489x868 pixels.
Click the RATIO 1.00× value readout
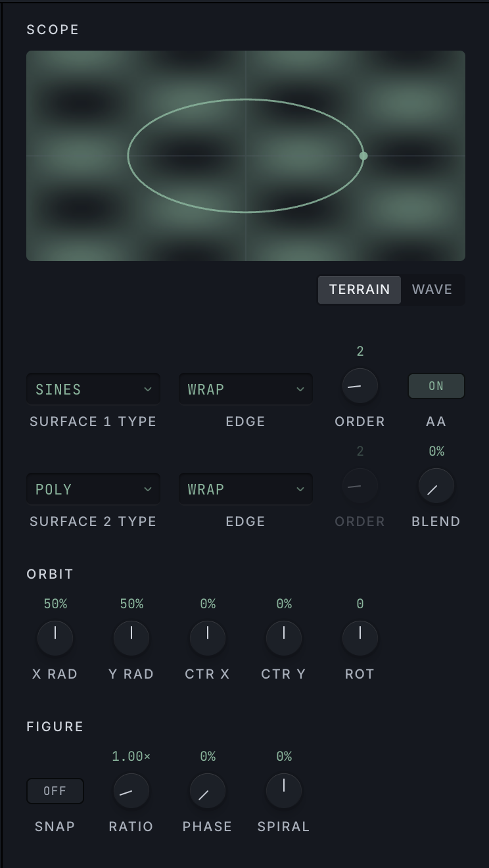[131, 756]
